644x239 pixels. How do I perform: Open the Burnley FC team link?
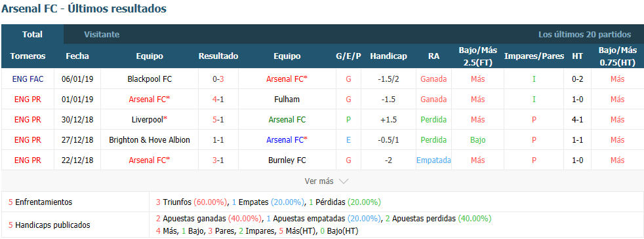pos(287,160)
